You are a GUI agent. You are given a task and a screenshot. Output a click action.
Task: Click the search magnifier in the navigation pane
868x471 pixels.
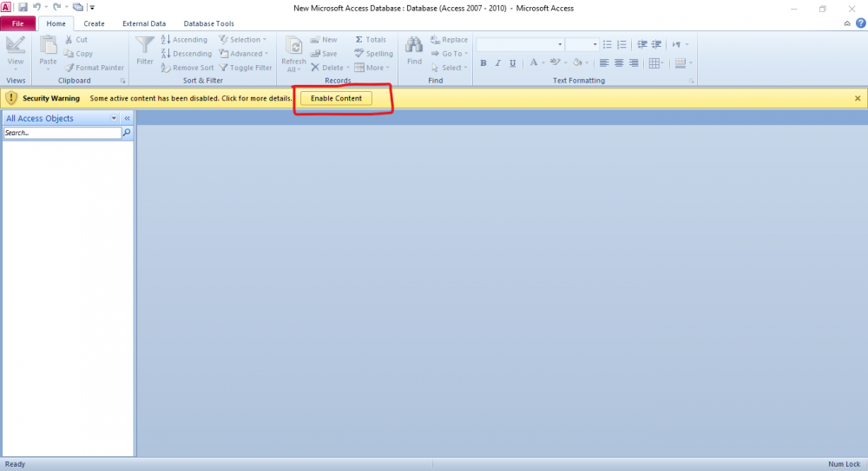tap(127, 133)
